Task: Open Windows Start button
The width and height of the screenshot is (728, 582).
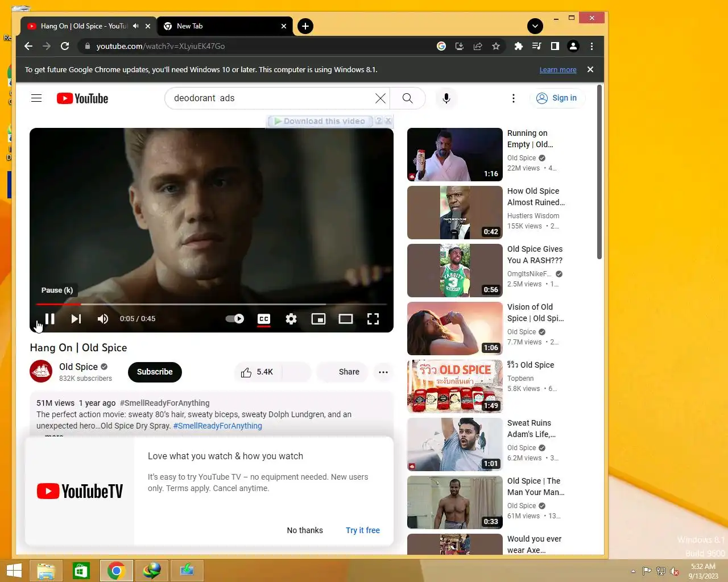Action: [14, 571]
